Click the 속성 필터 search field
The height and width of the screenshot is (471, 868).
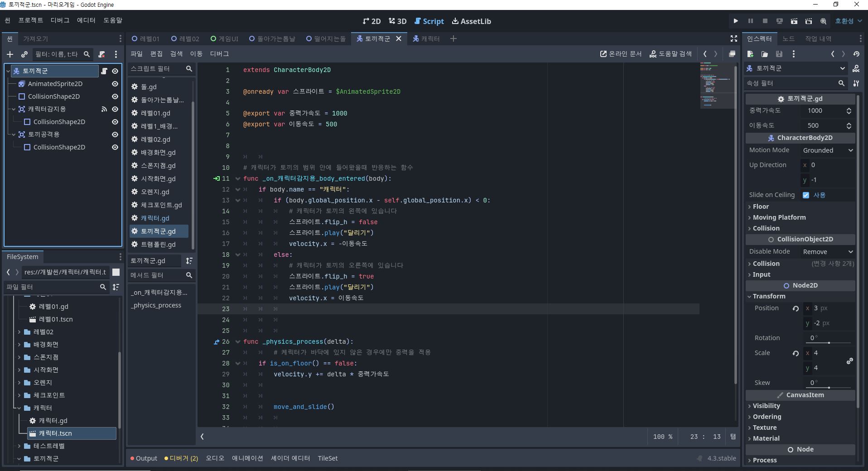[796, 83]
